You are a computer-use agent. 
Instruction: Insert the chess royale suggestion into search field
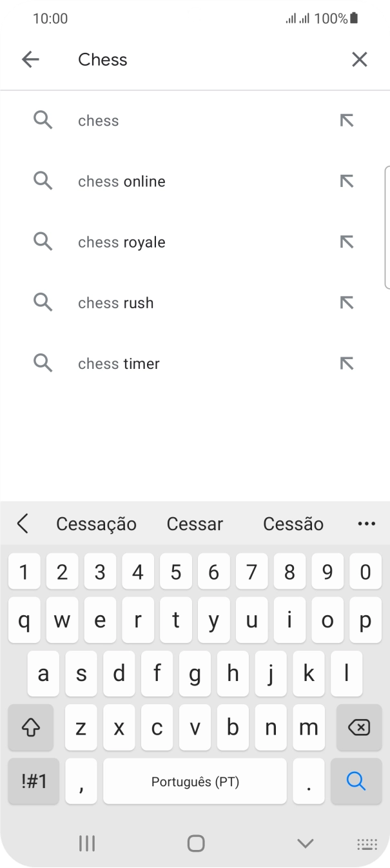click(347, 242)
